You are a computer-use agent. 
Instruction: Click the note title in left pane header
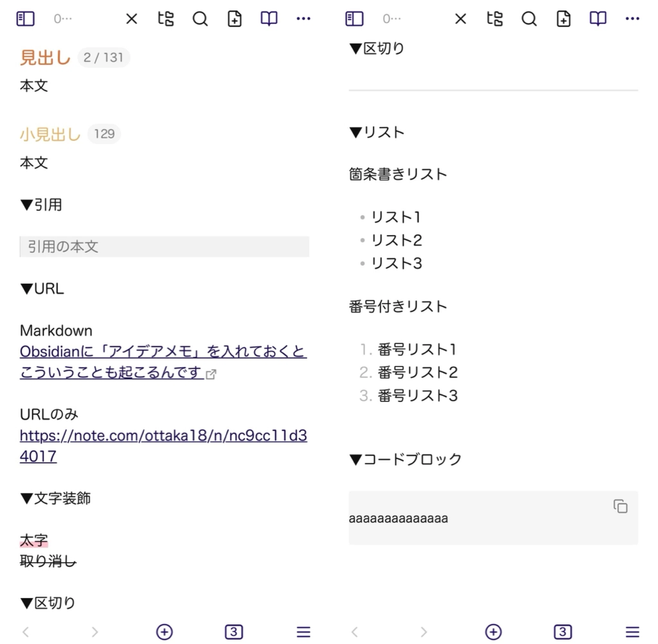point(63,19)
